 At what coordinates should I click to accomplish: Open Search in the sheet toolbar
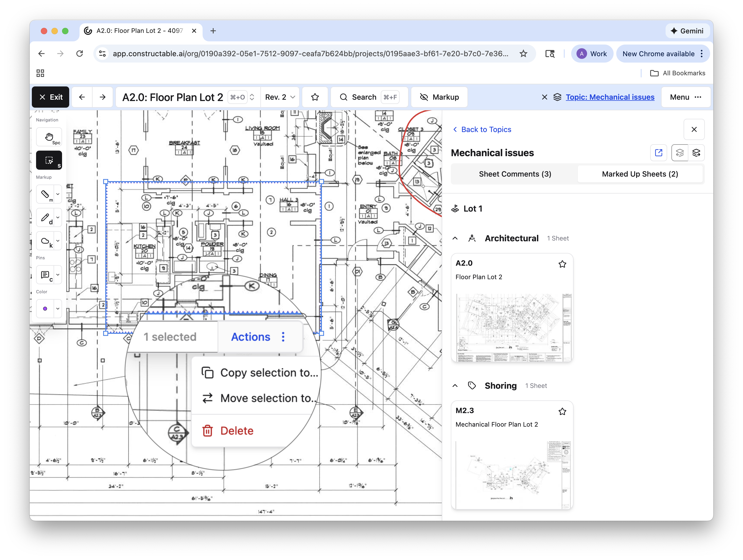(x=369, y=97)
